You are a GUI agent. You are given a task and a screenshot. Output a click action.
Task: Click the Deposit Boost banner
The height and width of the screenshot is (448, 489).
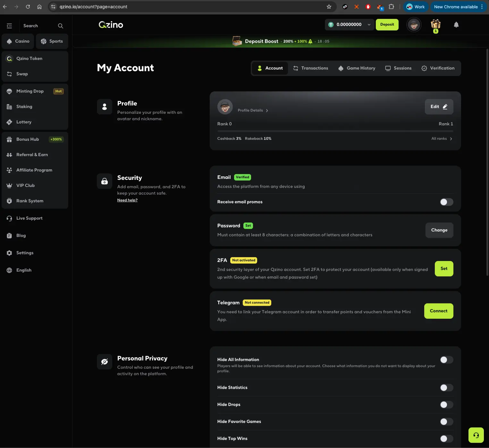(x=281, y=41)
